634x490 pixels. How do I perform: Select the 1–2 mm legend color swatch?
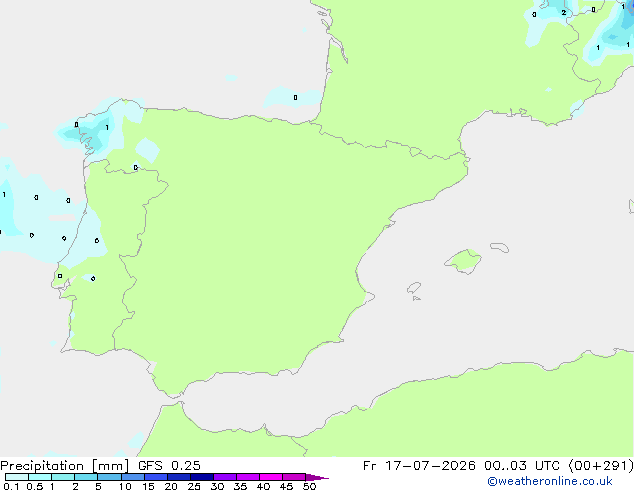[x=63, y=477]
